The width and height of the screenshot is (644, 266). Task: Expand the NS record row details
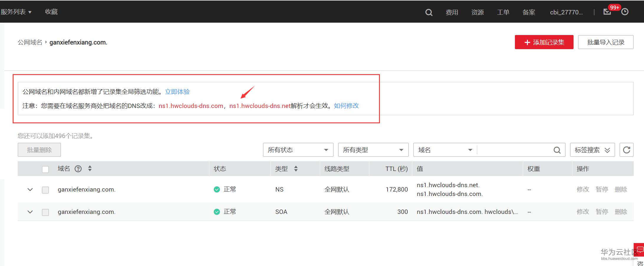[x=30, y=189]
